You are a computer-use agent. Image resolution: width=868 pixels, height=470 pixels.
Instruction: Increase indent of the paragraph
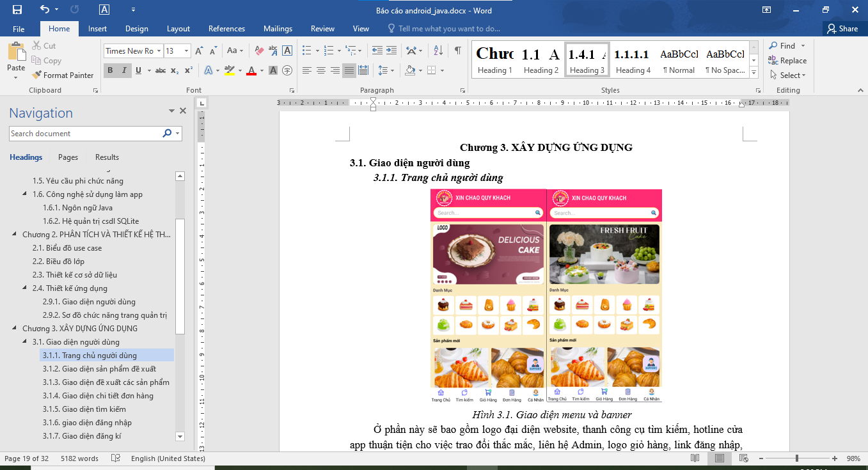tap(391, 51)
